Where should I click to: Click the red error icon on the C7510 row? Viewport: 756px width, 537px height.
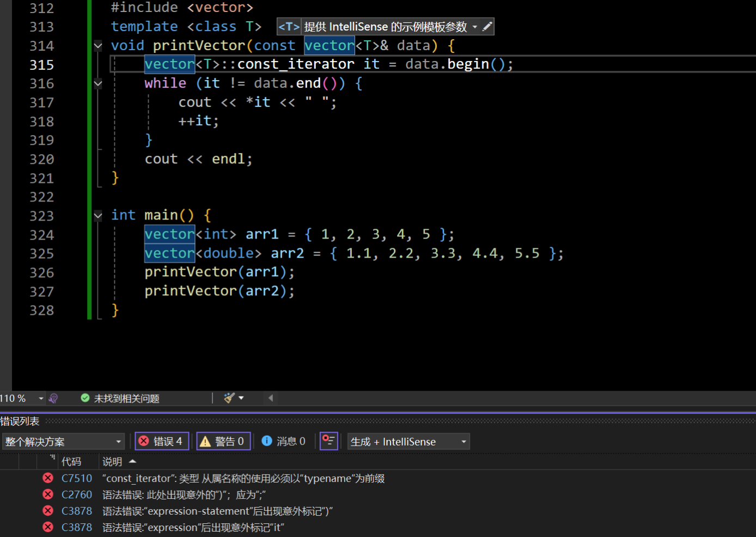click(48, 478)
